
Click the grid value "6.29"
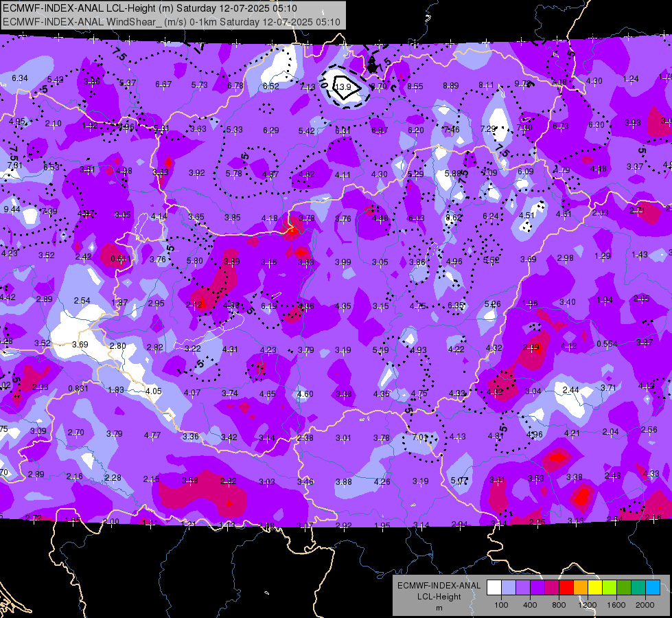(271, 130)
